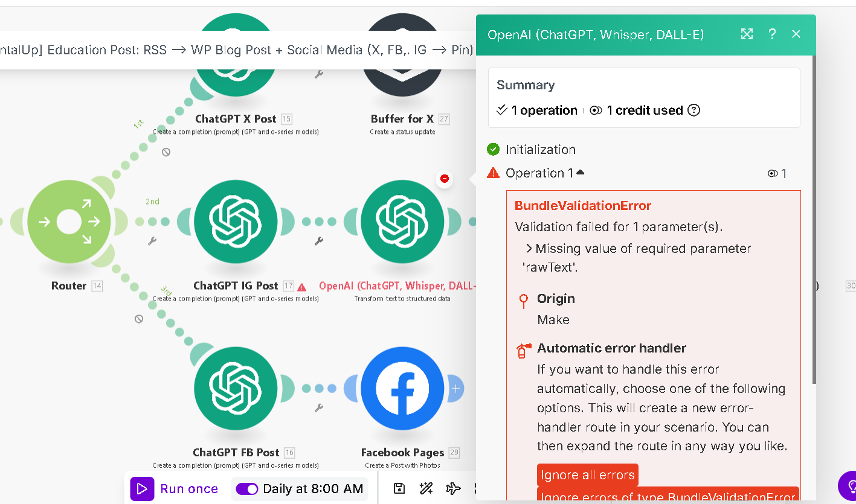This screenshot has width=856, height=504.
Task: Click the Ignore all errors button
Action: (588, 475)
